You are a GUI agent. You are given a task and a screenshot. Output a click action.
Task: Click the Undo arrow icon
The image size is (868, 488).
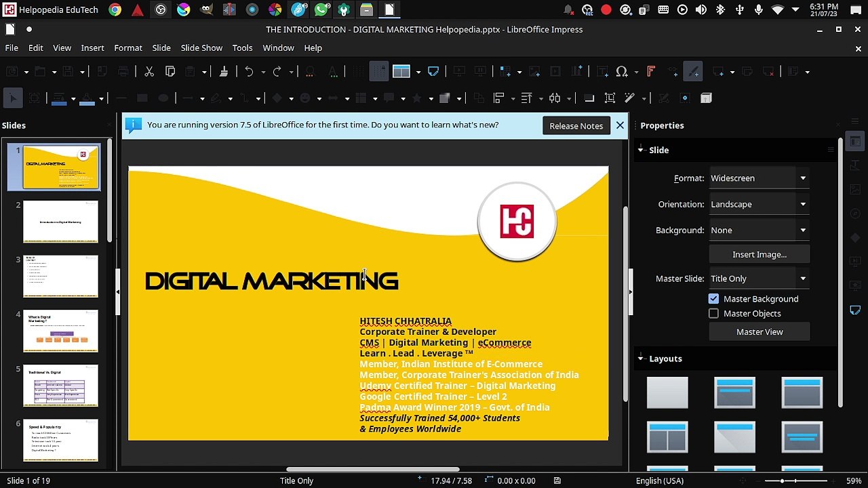(249, 72)
